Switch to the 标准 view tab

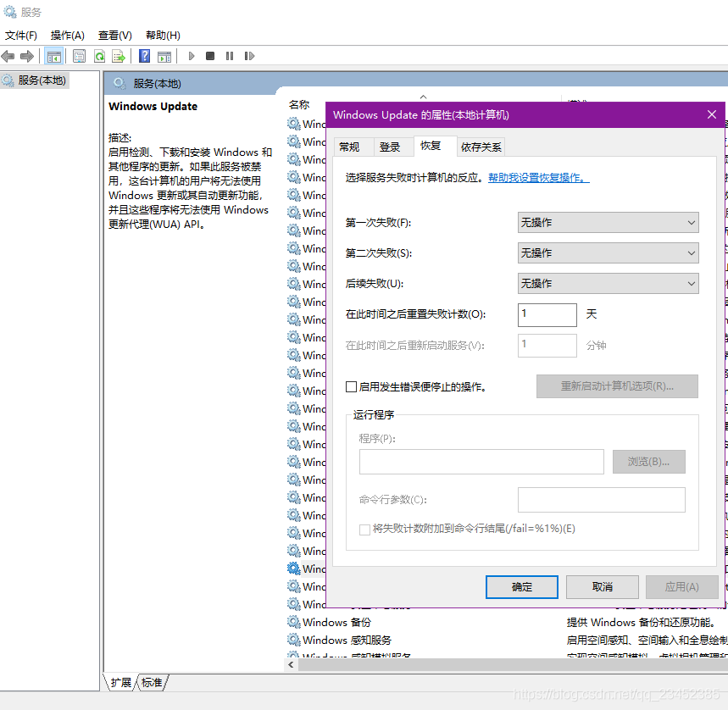pos(152,683)
